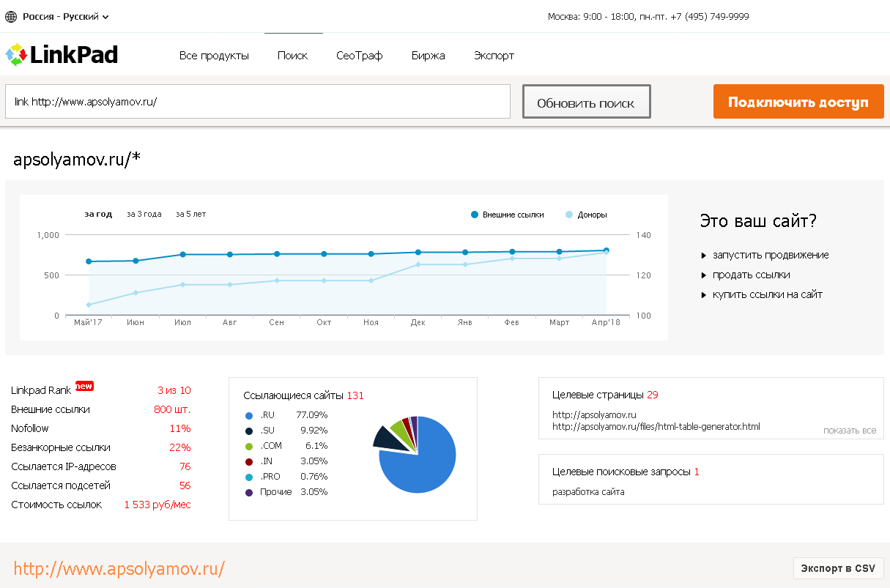Screen dimensions: 890x588
Task: Click the Обновить поиск button
Action: [586, 102]
